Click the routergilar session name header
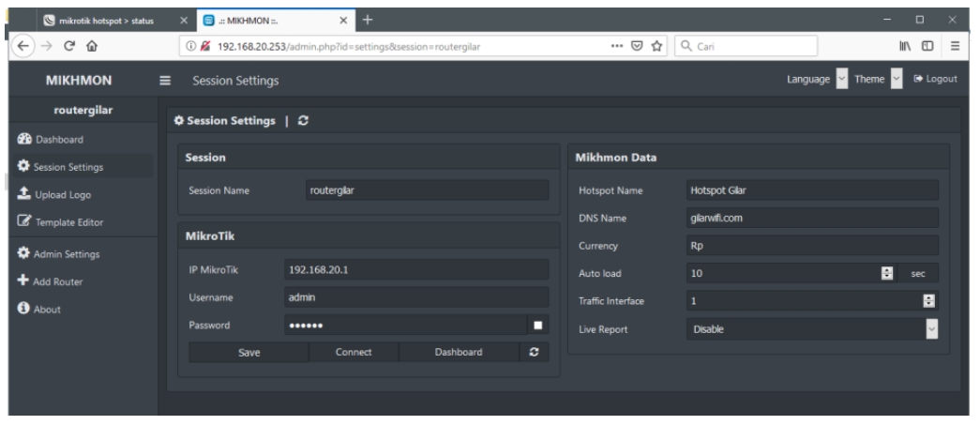Screen dimensions: 980x425 tap(83, 110)
